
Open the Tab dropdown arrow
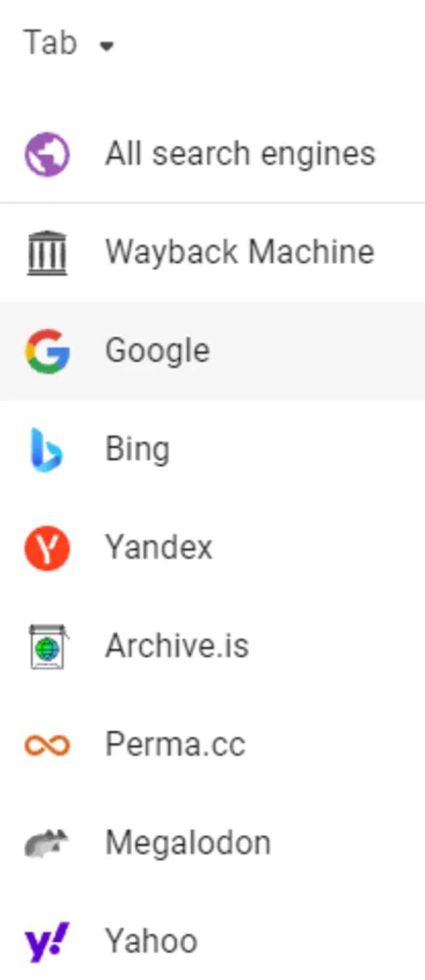tap(106, 46)
